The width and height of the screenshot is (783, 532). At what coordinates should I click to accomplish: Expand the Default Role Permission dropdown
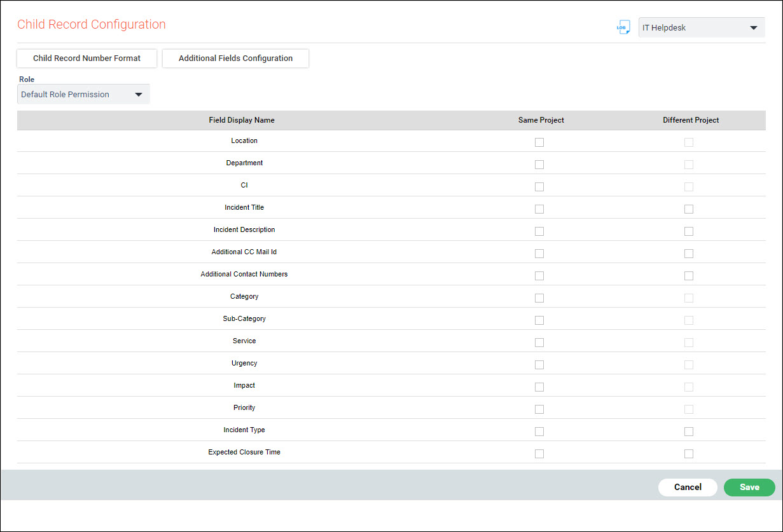point(83,95)
